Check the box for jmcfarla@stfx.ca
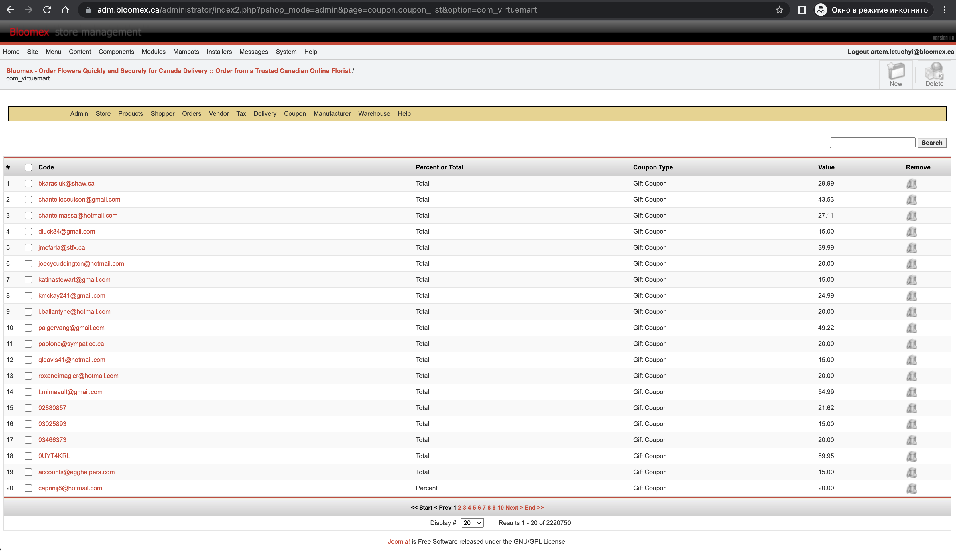Screen dimensions: 956x560 28,248
